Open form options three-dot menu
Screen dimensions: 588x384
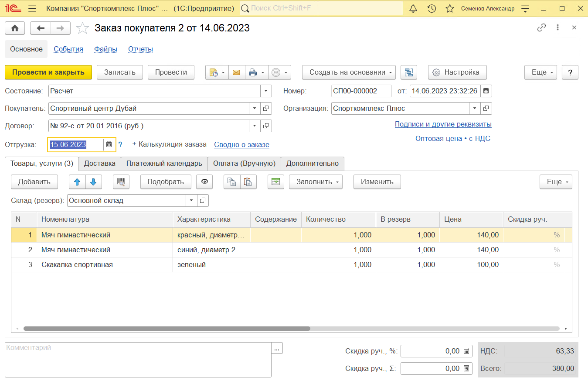click(557, 27)
